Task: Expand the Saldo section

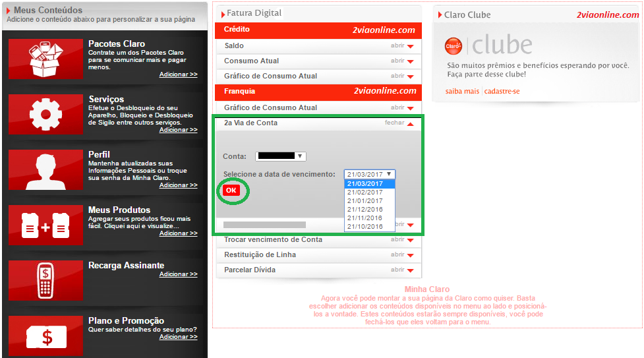Action: (x=402, y=45)
